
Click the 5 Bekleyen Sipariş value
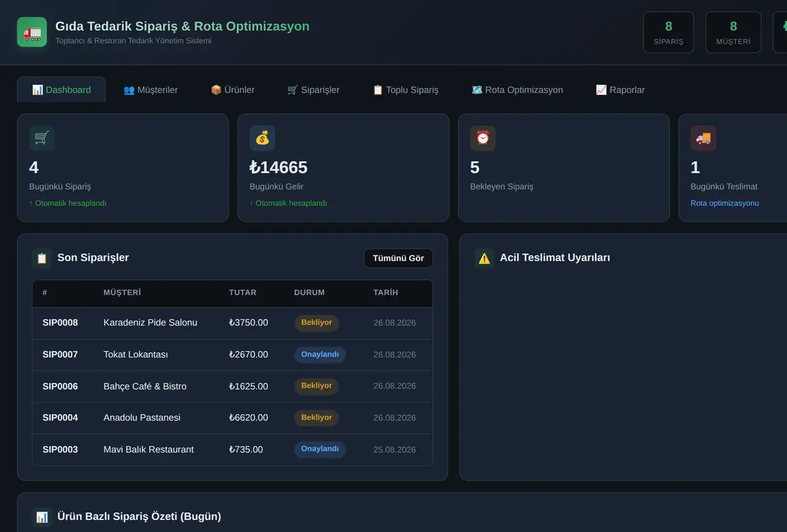click(475, 168)
